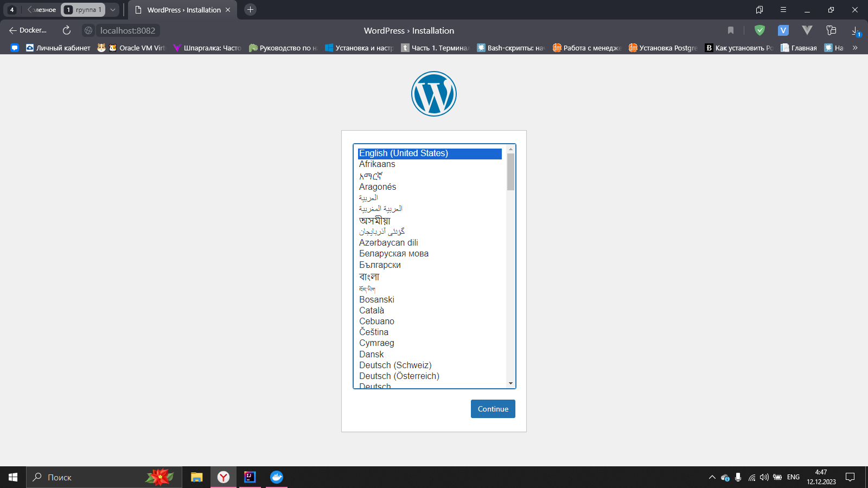Select Cymraeg language
The height and width of the screenshot is (488, 868).
coord(430,343)
